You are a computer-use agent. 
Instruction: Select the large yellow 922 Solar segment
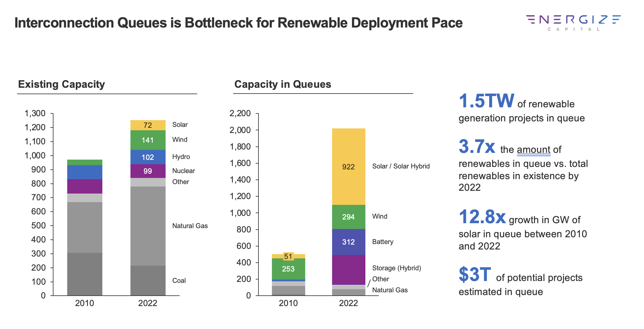348,167
